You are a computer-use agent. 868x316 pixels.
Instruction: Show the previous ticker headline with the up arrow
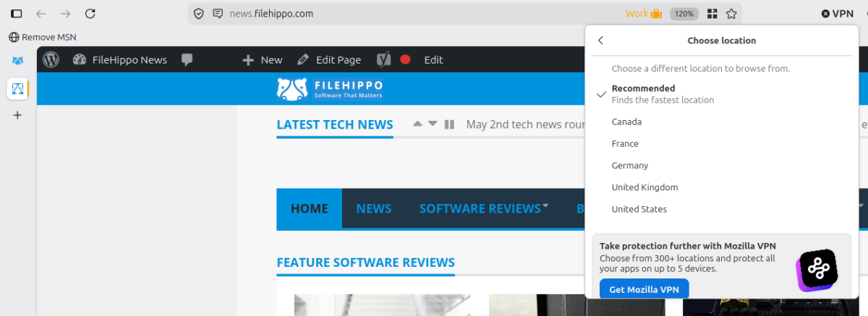[417, 124]
